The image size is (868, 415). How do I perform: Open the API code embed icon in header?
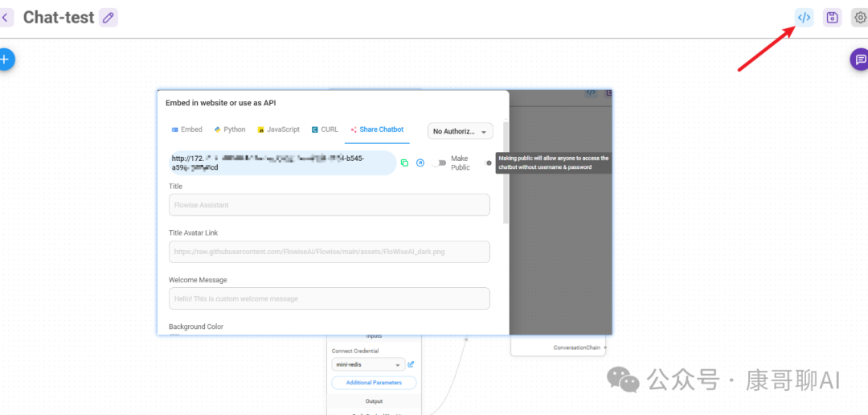804,18
